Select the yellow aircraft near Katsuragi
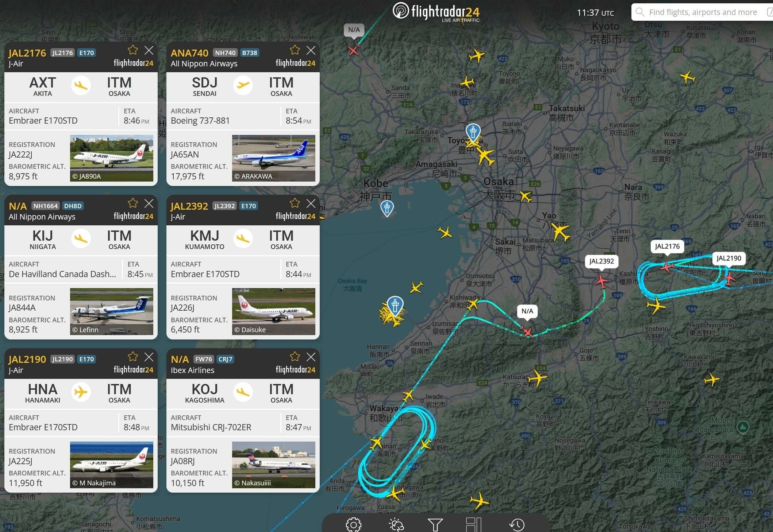 [537, 378]
